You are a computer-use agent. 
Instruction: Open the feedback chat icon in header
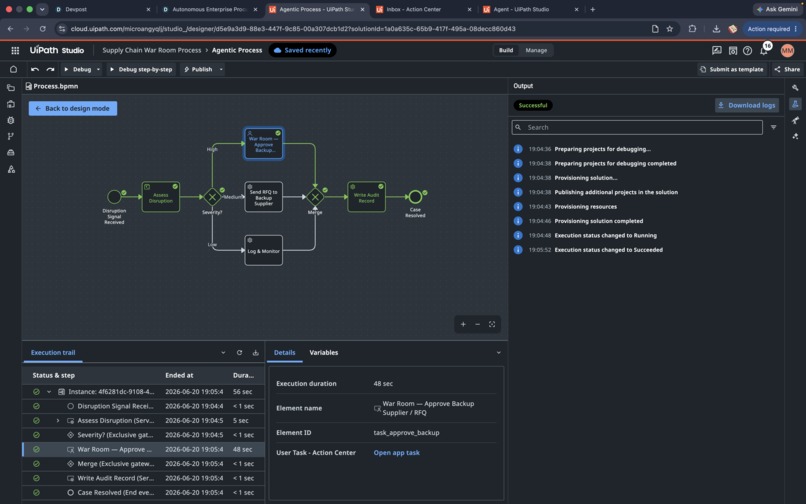point(717,50)
